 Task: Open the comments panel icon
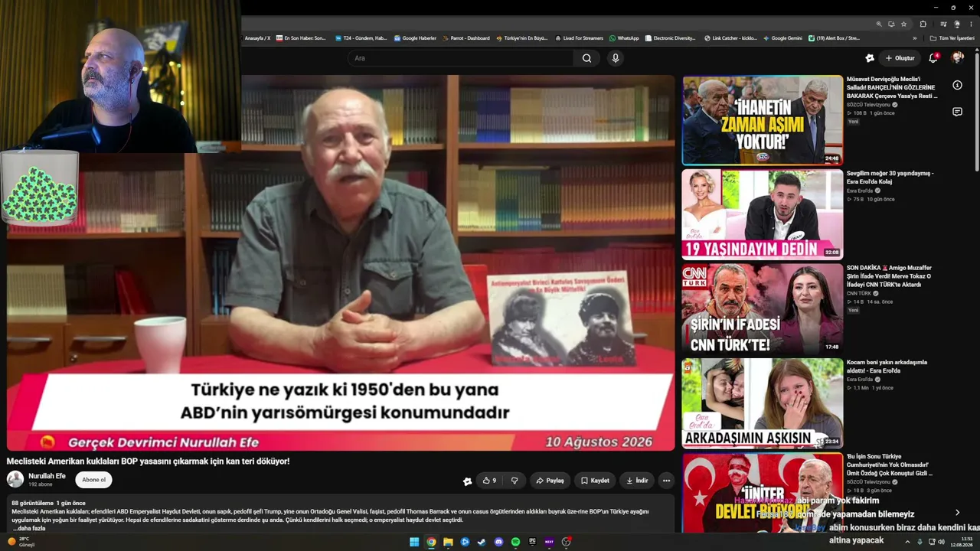(x=957, y=112)
